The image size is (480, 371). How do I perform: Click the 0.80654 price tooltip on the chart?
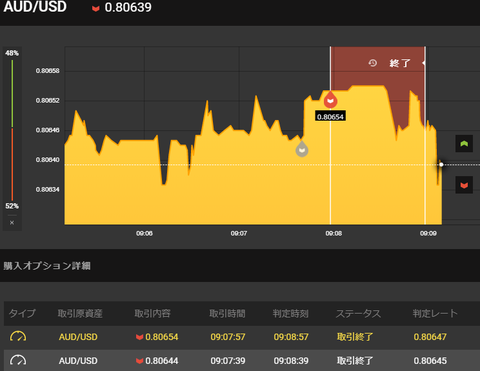point(330,116)
